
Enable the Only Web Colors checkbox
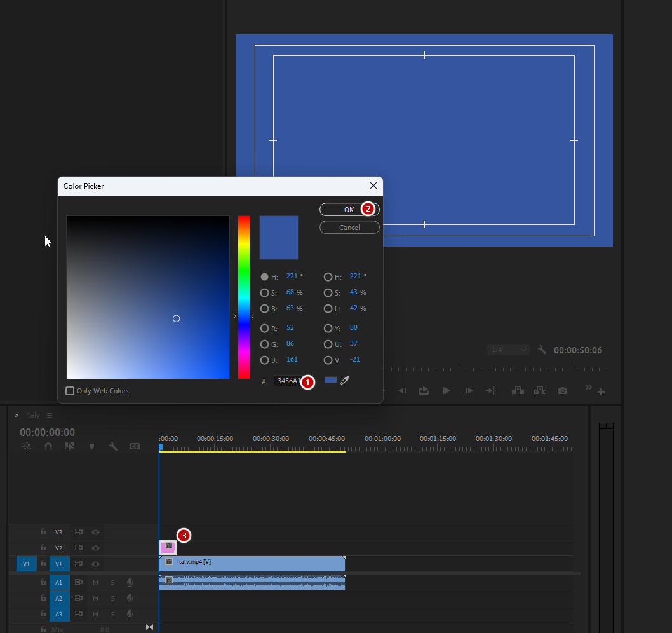[x=71, y=391]
